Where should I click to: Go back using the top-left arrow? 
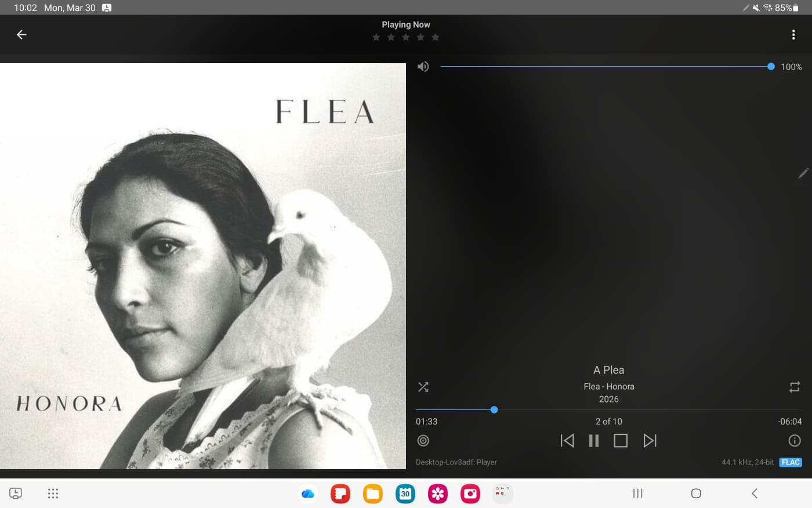point(21,35)
